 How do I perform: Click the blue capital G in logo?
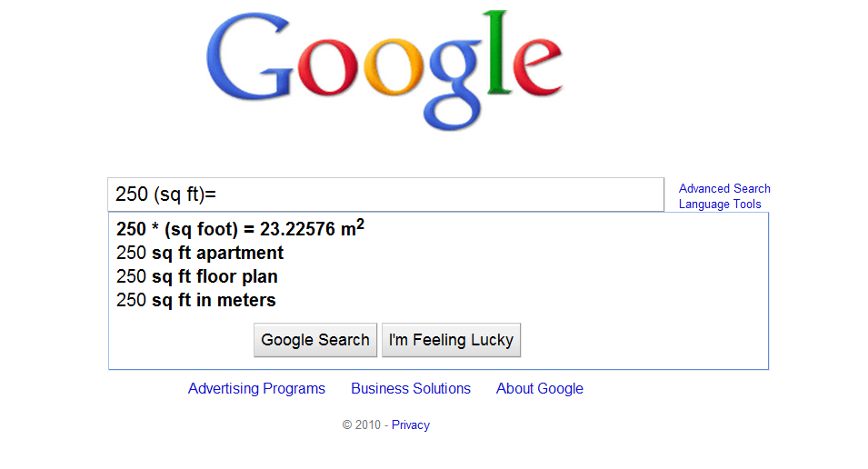tap(250, 56)
